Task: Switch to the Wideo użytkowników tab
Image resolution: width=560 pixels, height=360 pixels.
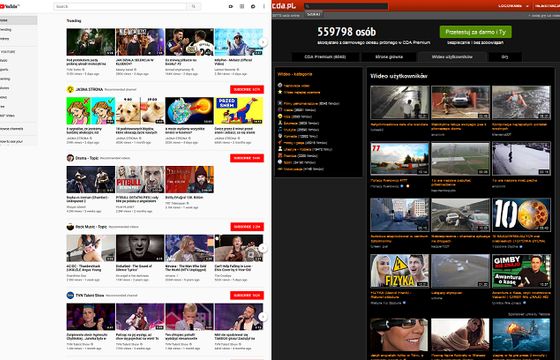Action: pos(452,57)
